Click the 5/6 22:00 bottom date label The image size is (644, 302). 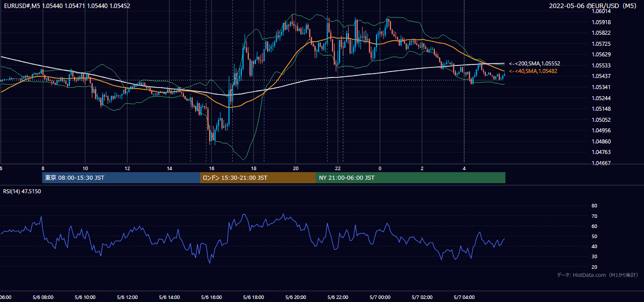[x=338, y=297]
